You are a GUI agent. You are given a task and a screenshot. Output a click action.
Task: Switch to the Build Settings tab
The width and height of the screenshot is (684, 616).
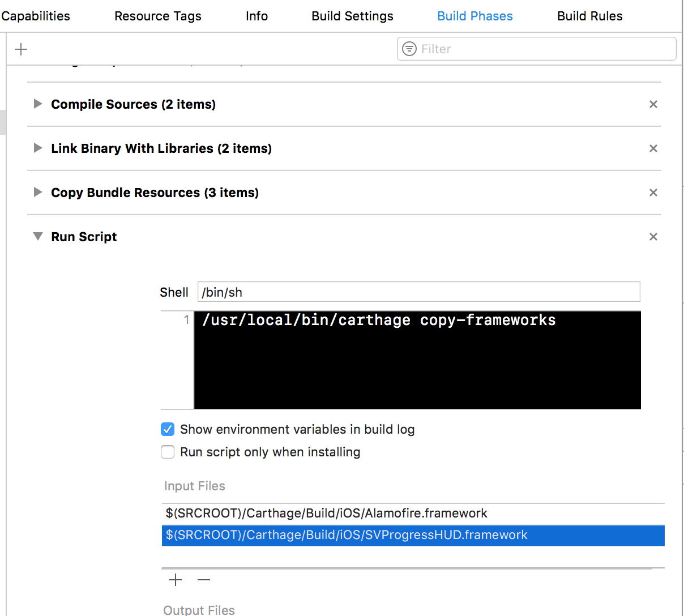click(x=352, y=16)
